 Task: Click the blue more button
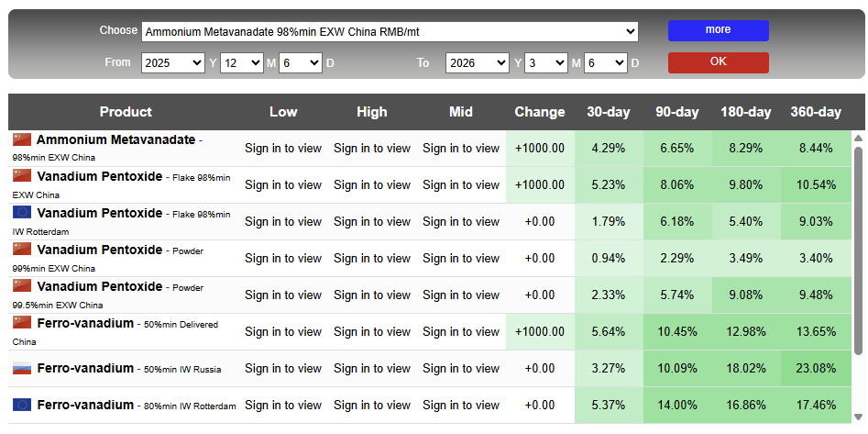click(x=718, y=30)
